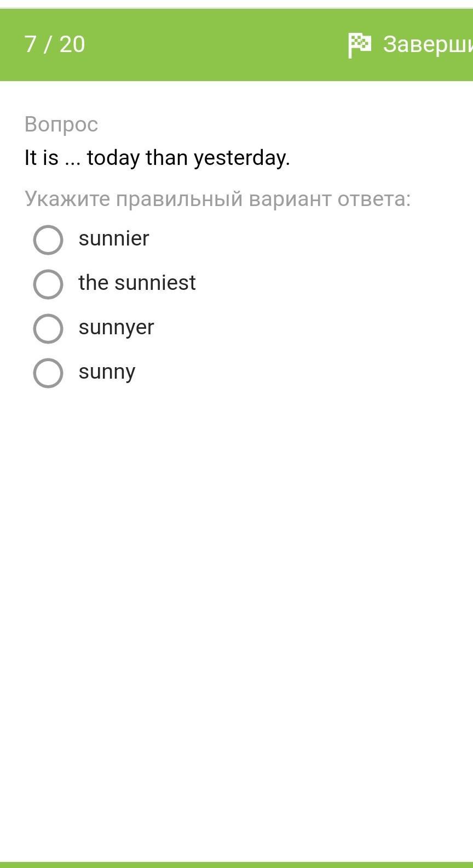The width and height of the screenshot is (473, 868).
Task: Click the 'the sunniest' answer label
Action: pos(137,283)
